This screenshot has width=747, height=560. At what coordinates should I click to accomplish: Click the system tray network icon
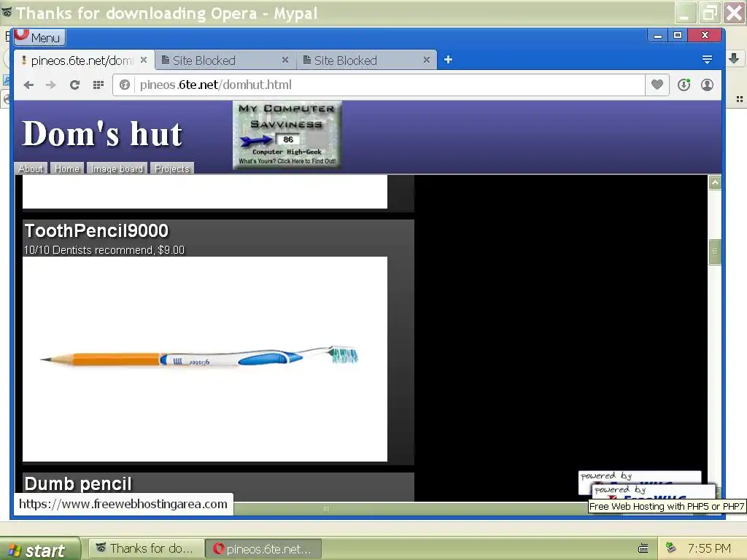tap(671, 548)
